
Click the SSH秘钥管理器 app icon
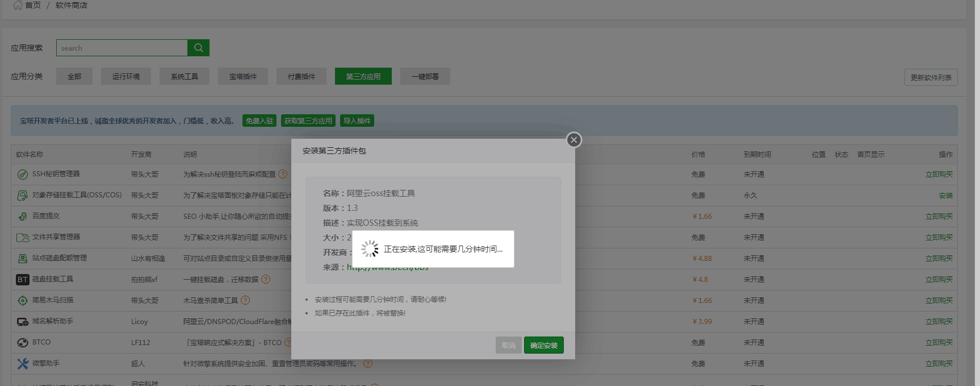[23, 175]
